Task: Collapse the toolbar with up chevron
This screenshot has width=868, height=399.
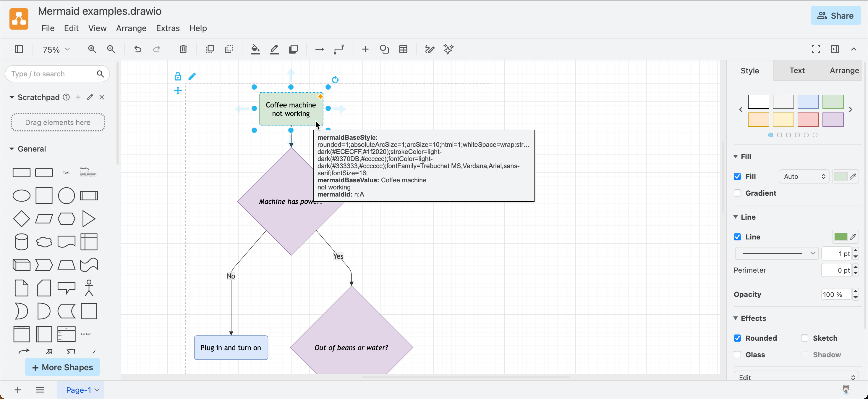Action: tap(854, 49)
